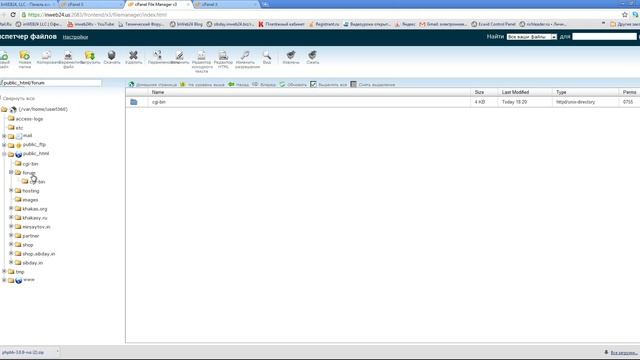Click the browser address bar URL
The height and width of the screenshot is (360, 640).
point(98,15)
